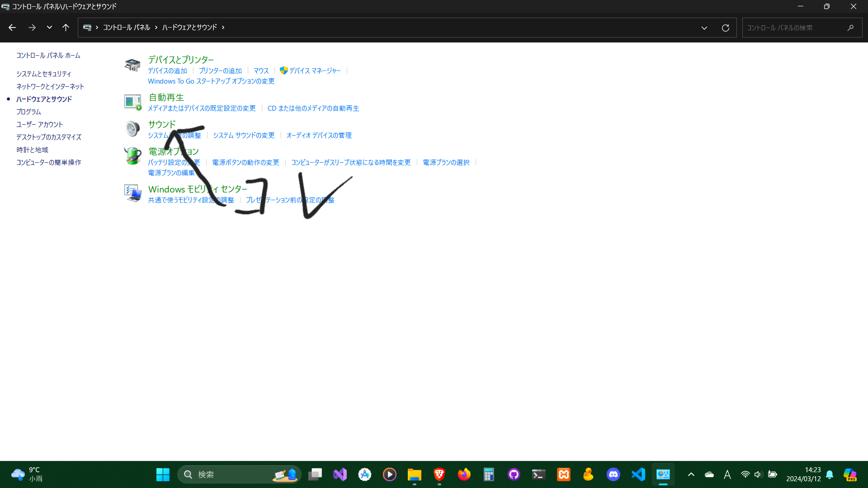Open Firefox from the taskbar

(464, 474)
